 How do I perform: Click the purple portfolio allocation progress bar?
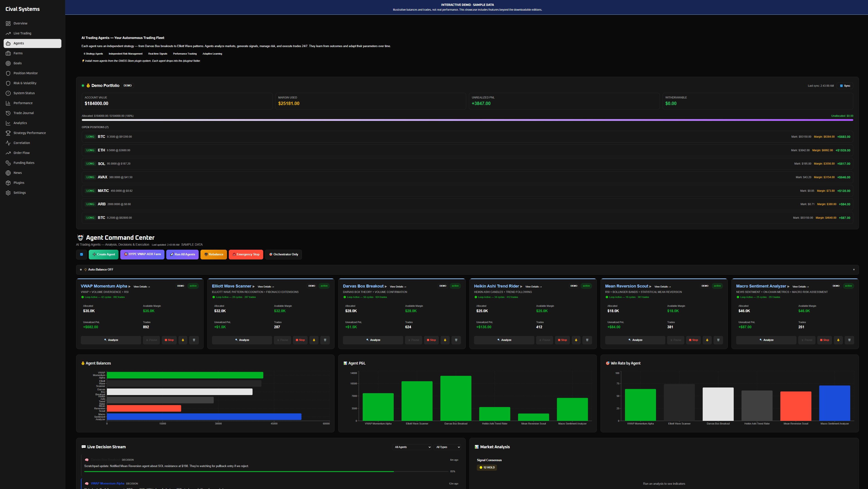[467, 120]
